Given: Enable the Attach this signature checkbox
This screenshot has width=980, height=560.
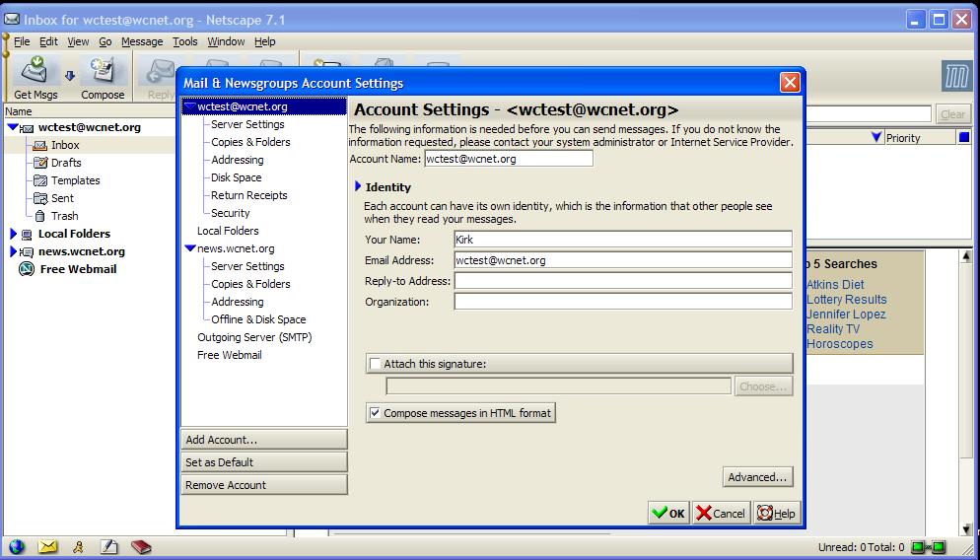Looking at the screenshot, I should tap(375, 364).
